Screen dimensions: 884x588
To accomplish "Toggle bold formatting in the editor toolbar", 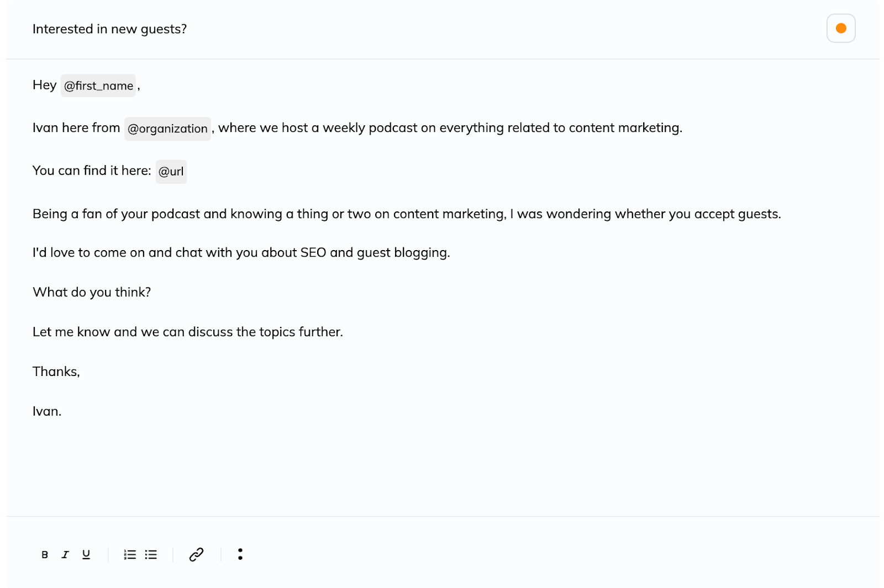I will click(x=45, y=554).
